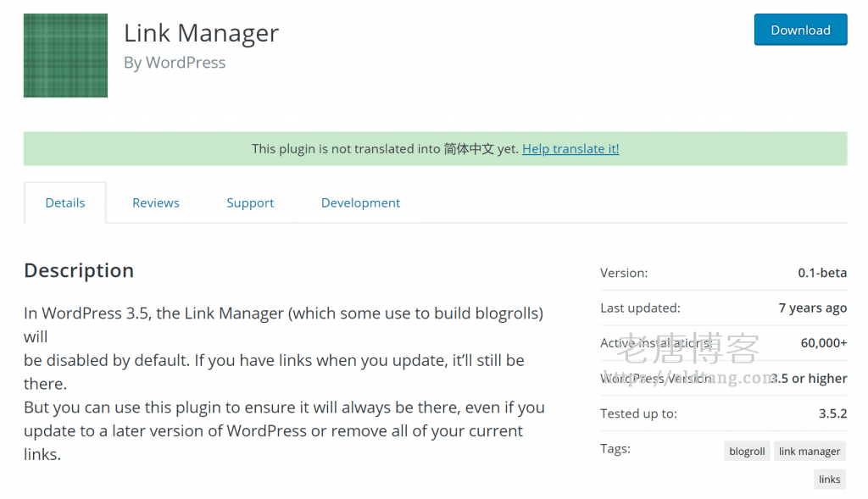
Task: Select the links tag
Action: point(829,479)
